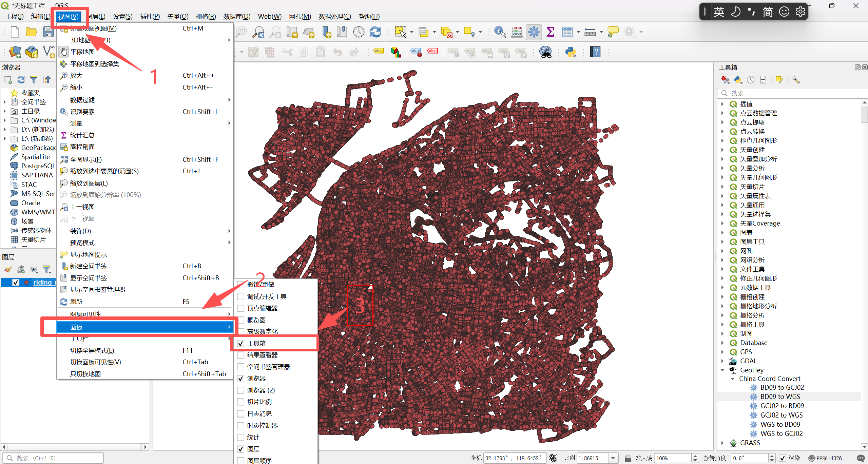The height and width of the screenshot is (464, 868).
Task: Select 切换全屏模式 menu entry
Action: click(x=92, y=350)
